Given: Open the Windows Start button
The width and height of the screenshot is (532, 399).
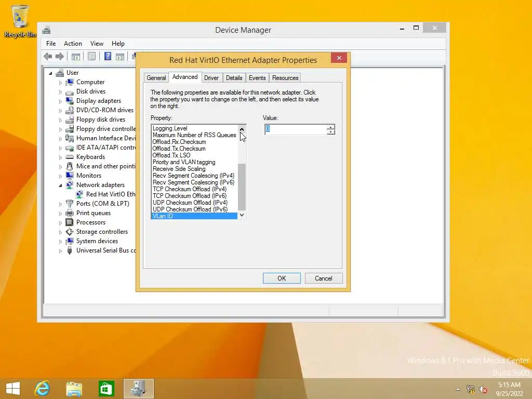Looking at the screenshot, I should click(13, 389).
